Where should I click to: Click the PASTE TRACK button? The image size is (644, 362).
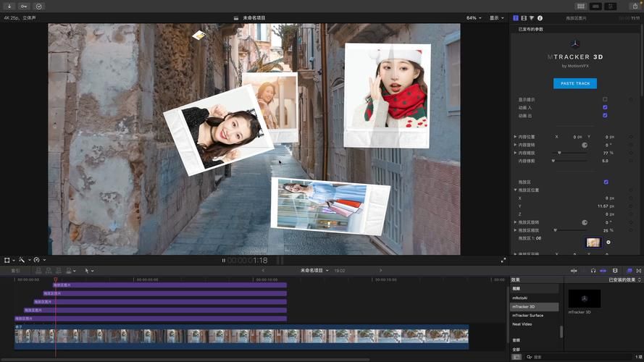[575, 83]
